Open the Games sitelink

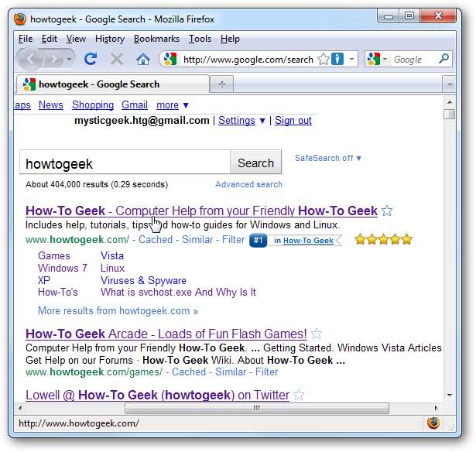tap(54, 255)
